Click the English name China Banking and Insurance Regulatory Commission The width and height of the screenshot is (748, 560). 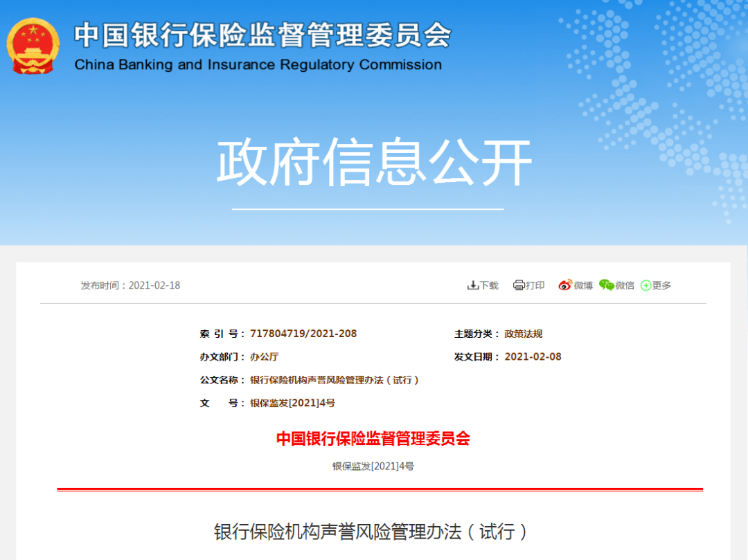(258, 64)
